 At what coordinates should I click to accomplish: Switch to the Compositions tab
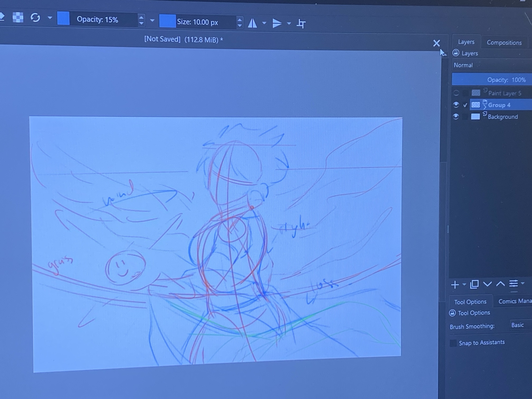[x=504, y=43]
